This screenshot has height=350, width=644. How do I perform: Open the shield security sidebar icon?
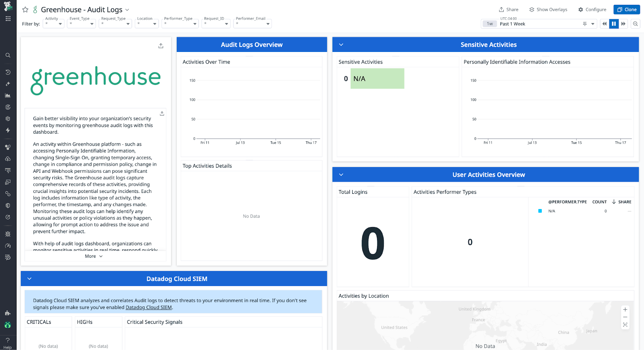pyautogui.click(x=8, y=205)
